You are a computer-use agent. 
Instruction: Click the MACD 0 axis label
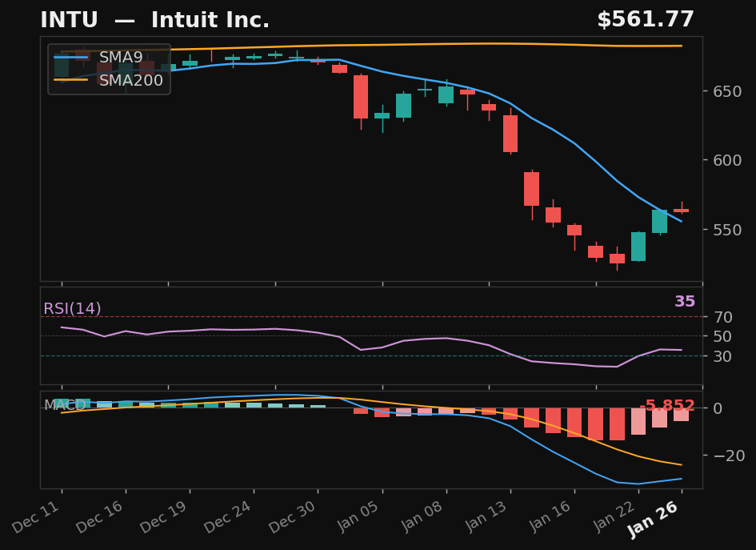718,408
